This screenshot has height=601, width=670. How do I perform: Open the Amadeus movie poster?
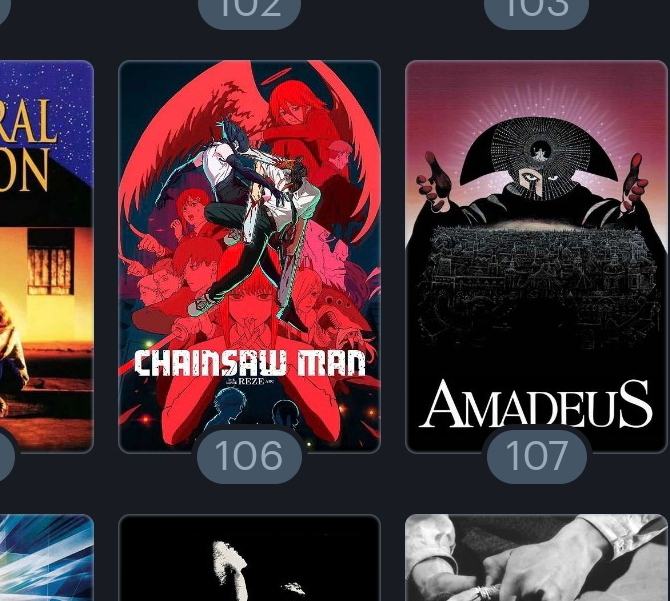536,256
